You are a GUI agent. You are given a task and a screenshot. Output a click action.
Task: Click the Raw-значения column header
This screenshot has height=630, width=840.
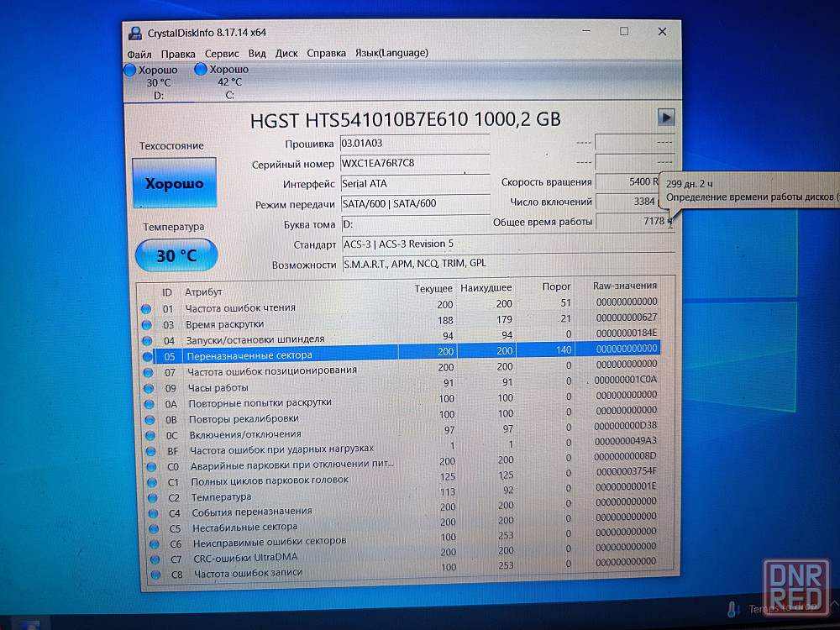coord(625,286)
